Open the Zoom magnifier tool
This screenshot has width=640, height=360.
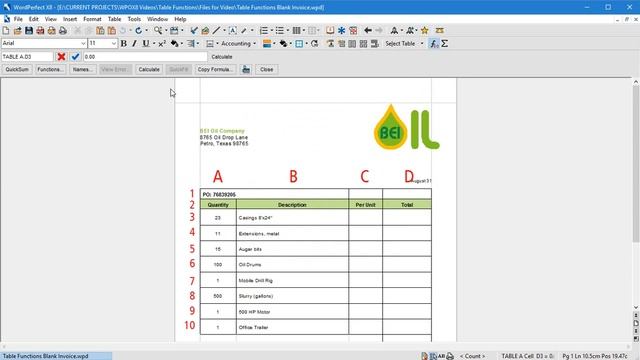tap(158, 31)
